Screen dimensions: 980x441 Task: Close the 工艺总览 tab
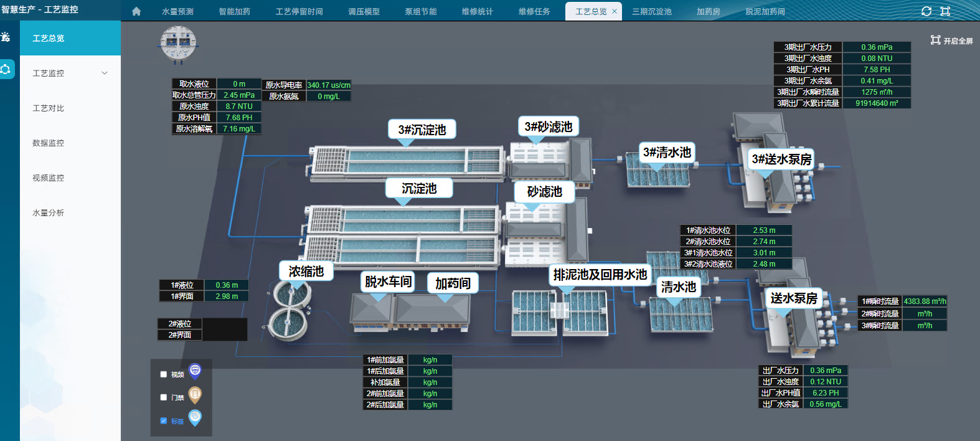tap(615, 11)
